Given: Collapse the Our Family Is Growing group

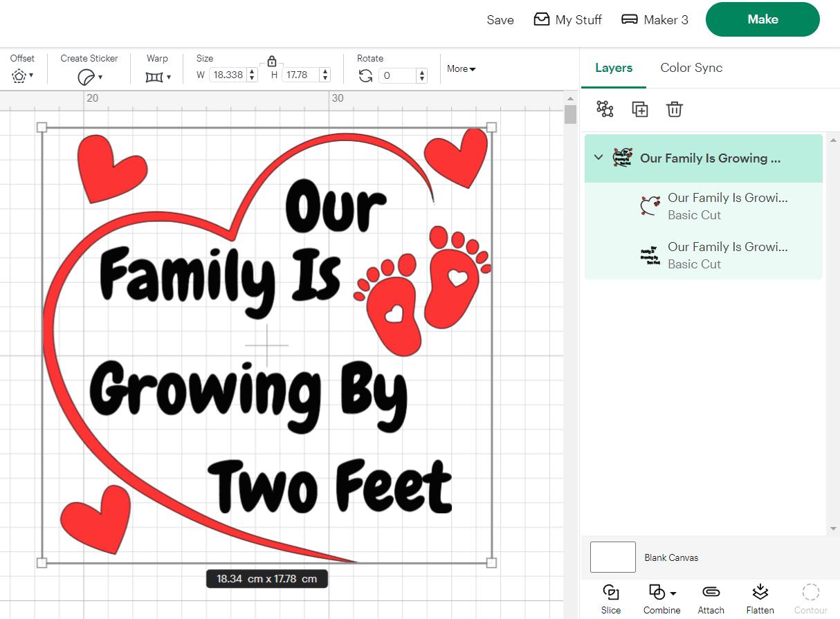Looking at the screenshot, I should [x=599, y=158].
